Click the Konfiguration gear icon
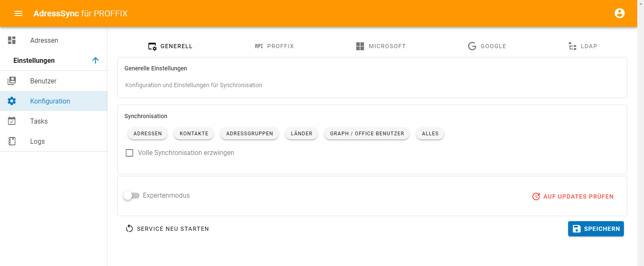Viewport: 644px width, 266px height. (12, 101)
